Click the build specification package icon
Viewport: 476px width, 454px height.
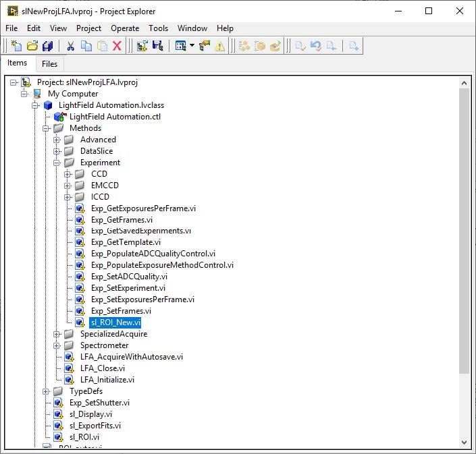(260, 46)
